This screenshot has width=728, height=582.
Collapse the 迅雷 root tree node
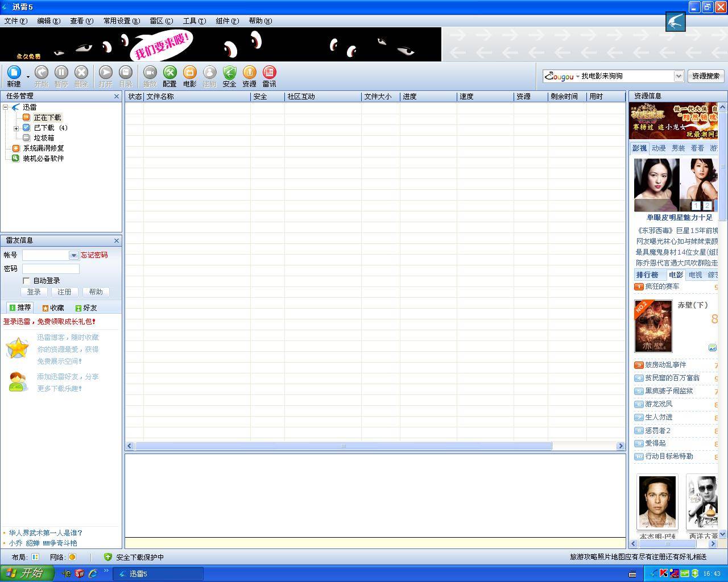point(6,107)
